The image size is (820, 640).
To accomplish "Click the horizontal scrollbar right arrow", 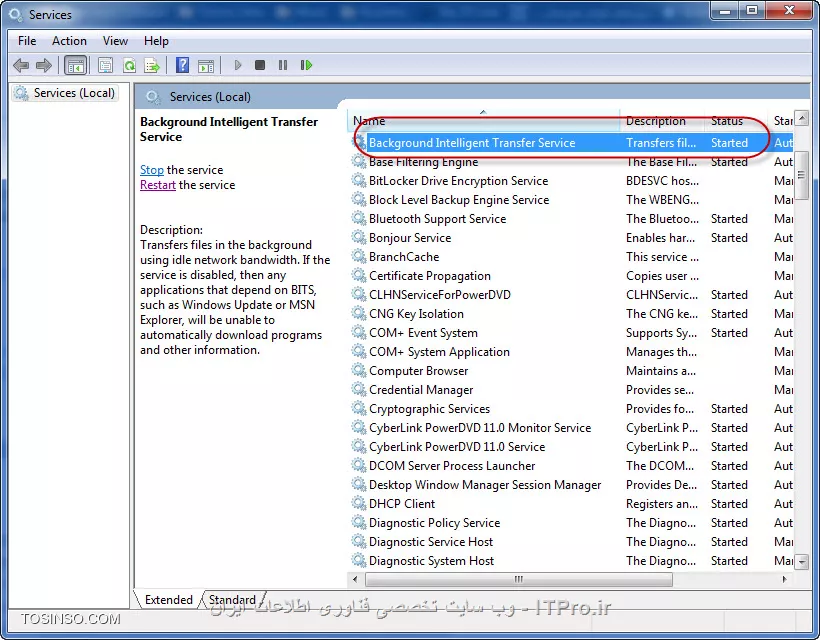I will (x=784, y=579).
